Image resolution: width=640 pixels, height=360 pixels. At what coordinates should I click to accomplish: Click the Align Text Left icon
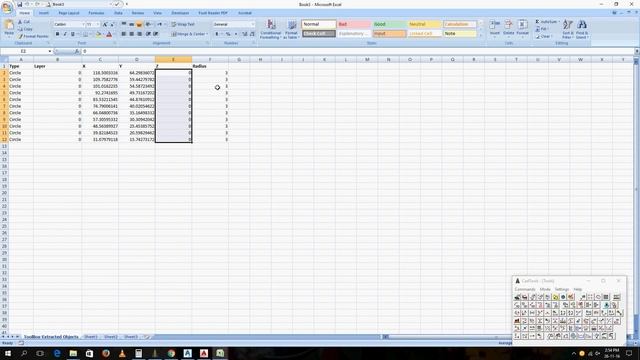pyautogui.click(x=124, y=34)
